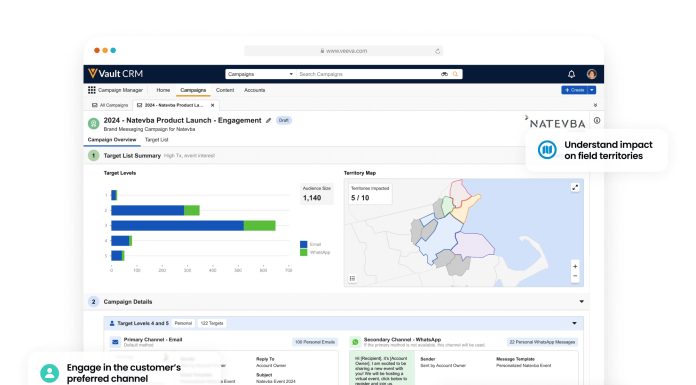Click the Target List Summary heading
The height and width of the screenshot is (385, 696).
coord(132,156)
